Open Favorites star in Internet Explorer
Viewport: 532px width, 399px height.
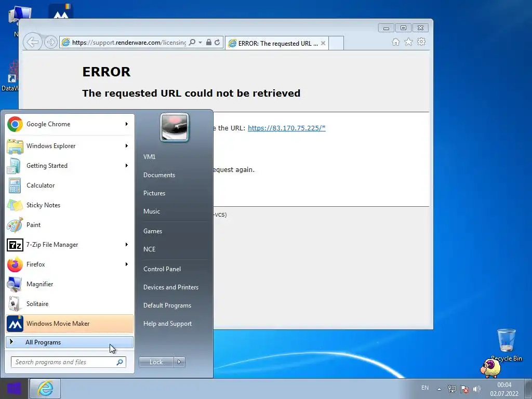[x=408, y=42]
